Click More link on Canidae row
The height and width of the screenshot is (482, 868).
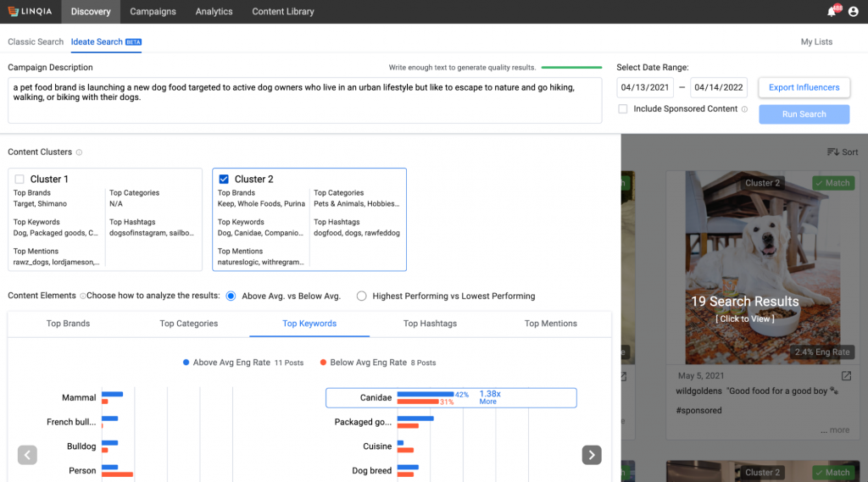tap(487, 402)
